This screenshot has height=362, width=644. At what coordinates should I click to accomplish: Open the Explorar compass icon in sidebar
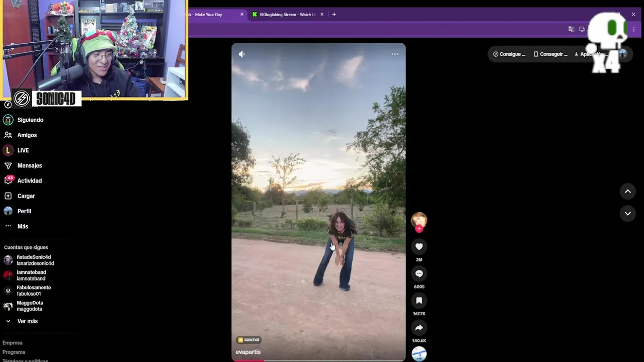pyautogui.click(x=8, y=105)
